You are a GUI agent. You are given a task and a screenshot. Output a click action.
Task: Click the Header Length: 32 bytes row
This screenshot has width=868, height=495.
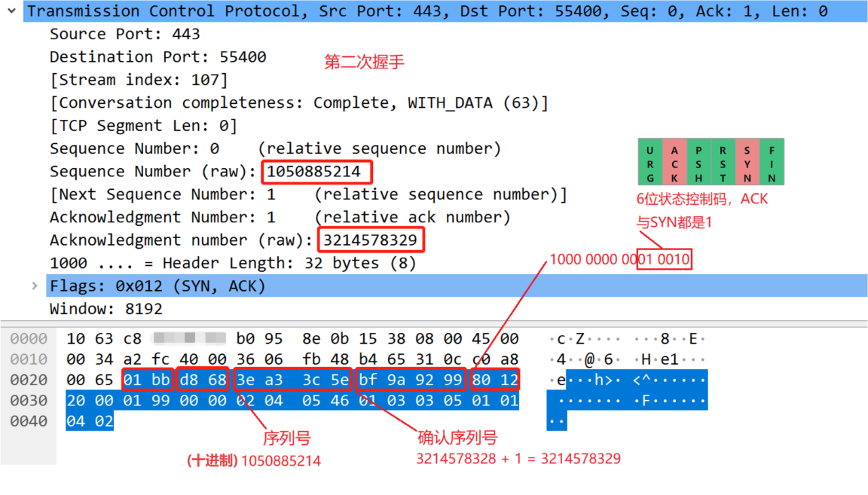click(233, 263)
